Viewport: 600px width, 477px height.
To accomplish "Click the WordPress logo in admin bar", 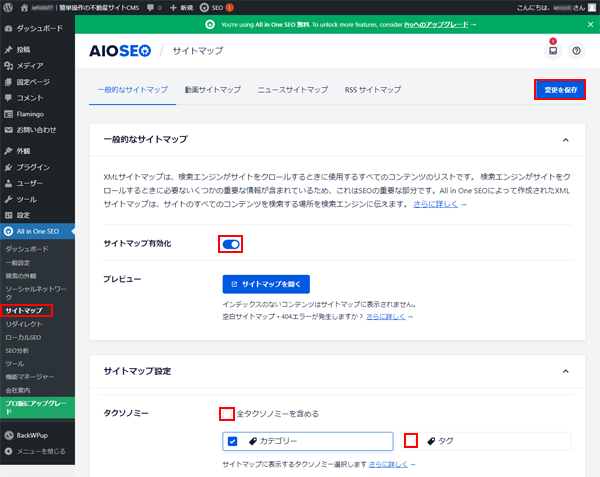I will click(x=8, y=7).
